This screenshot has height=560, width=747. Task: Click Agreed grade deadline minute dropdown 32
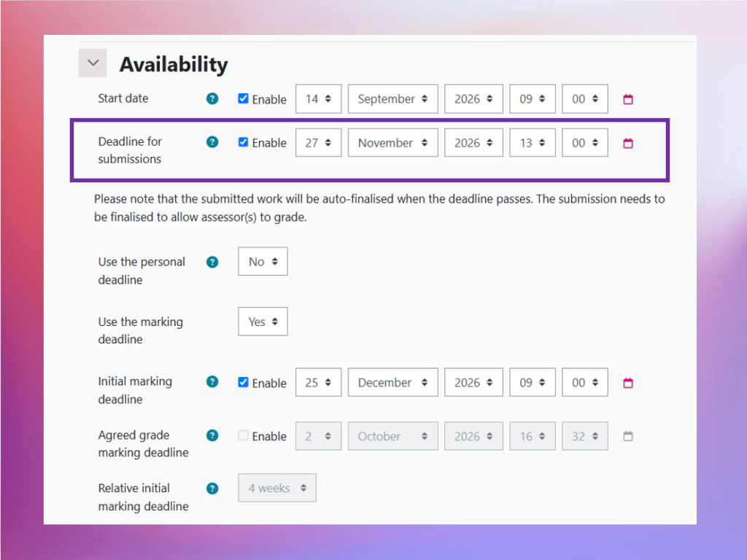point(584,436)
